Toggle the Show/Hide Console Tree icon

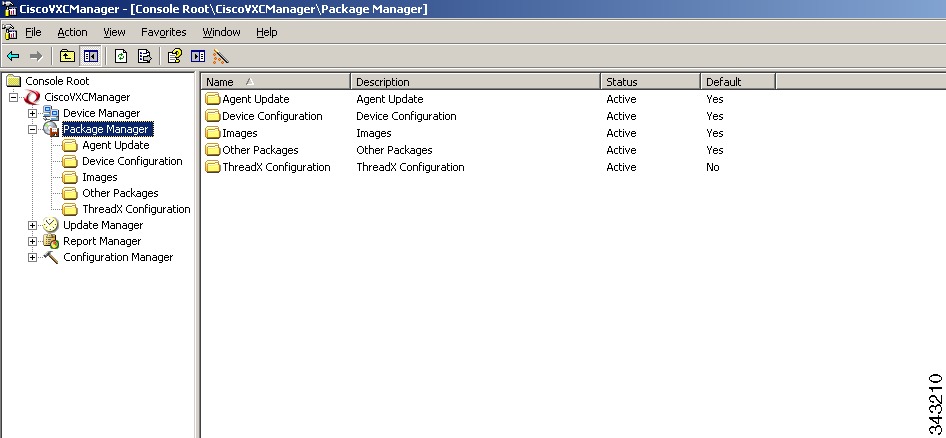(x=90, y=57)
